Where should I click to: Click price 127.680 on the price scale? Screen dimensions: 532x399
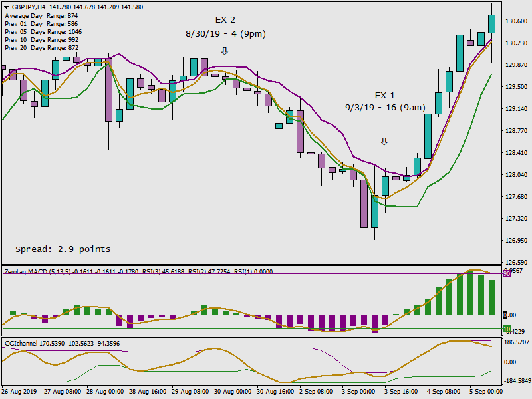tap(517, 197)
